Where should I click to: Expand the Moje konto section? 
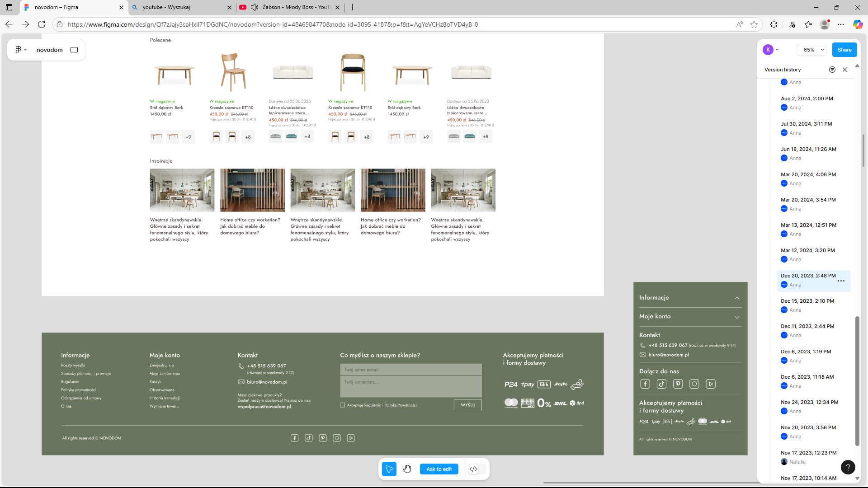pos(737,317)
